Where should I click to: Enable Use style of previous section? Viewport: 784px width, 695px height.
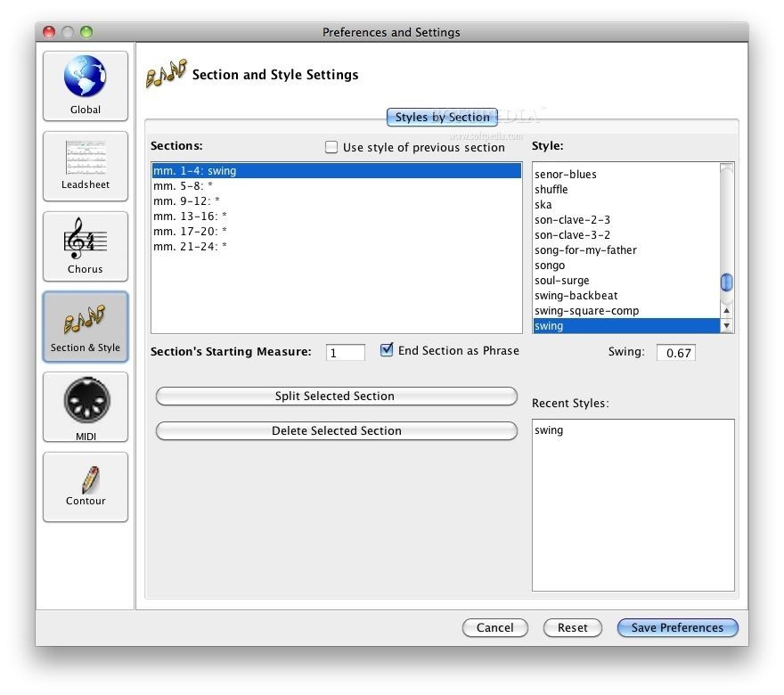pyautogui.click(x=331, y=147)
